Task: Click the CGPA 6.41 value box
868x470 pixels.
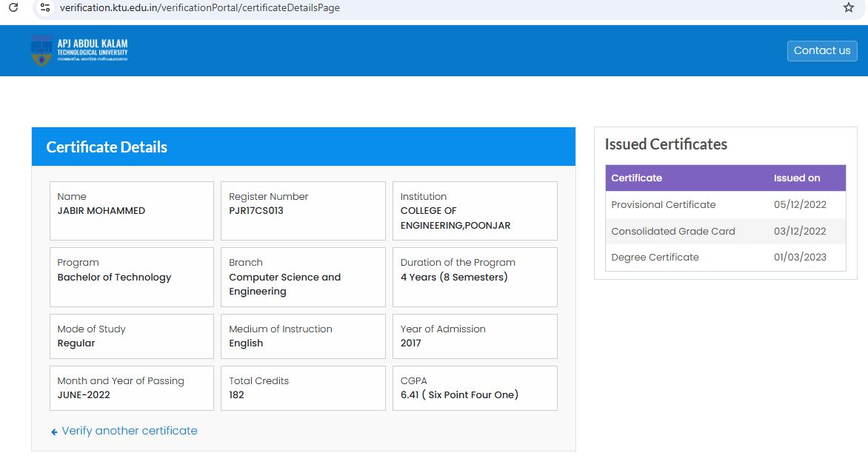Action: click(x=475, y=388)
